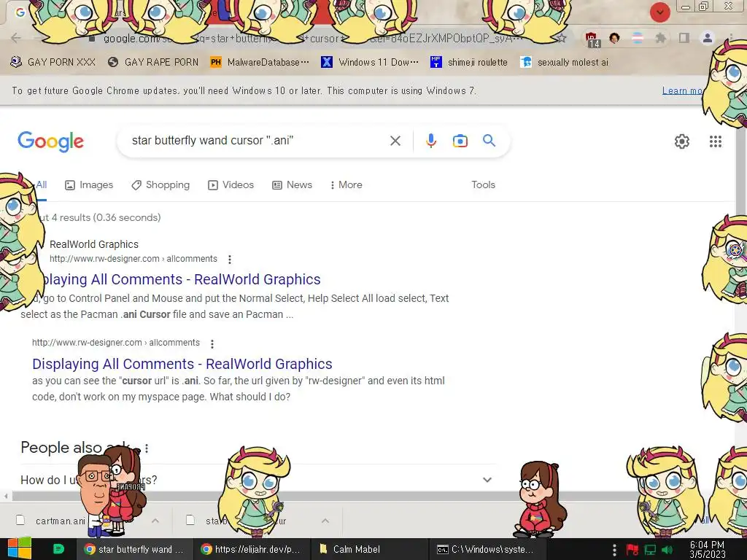747x560 pixels.
Task: Open the MalwareDatabase bookmark
Action: click(260, 63)
